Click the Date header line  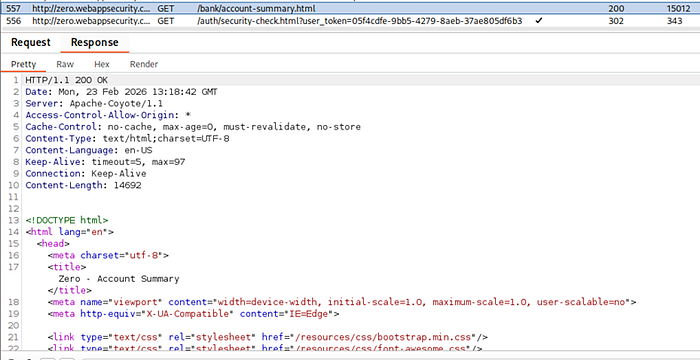pos(121,92)
